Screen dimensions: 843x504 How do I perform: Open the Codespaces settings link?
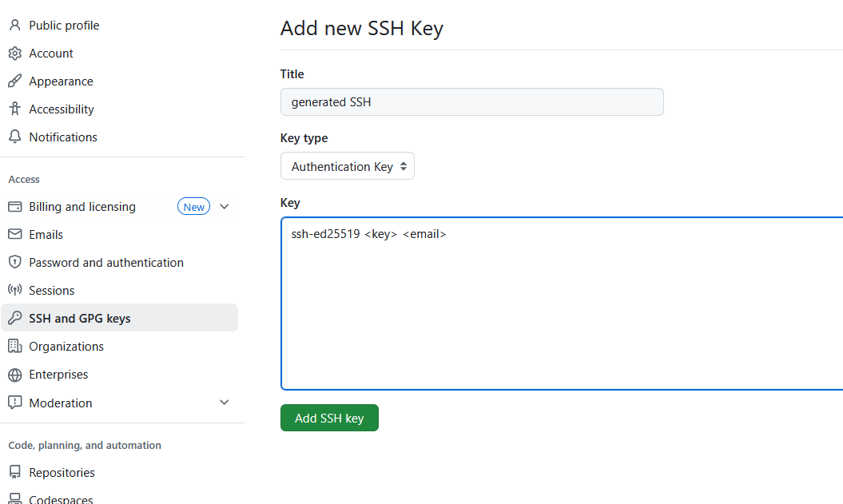61,500
